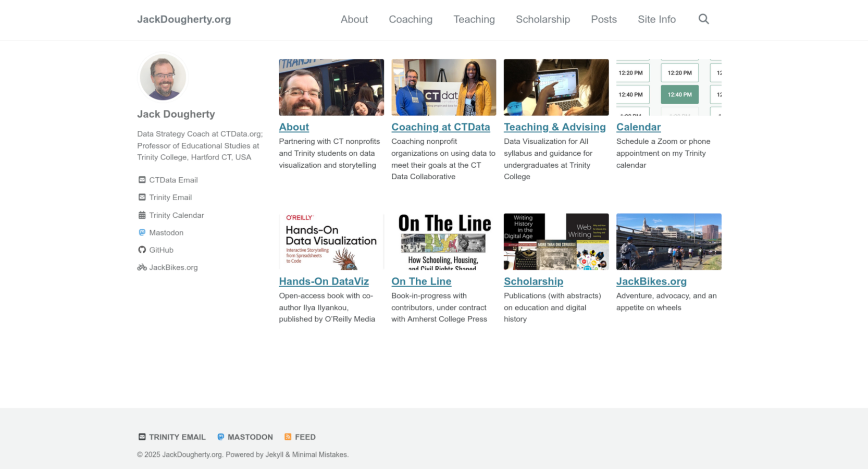Open the site search icon
The height and width of the screenshot is (469, 868).
tap(703, 19)
